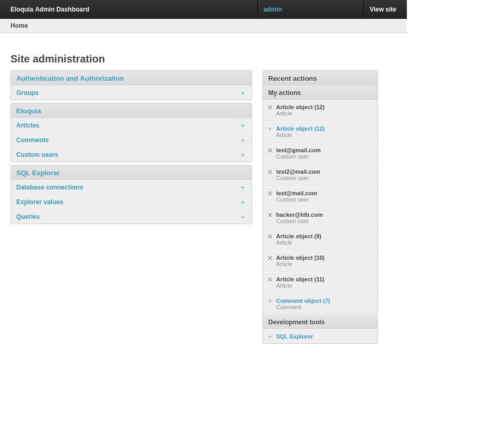Image resolution: width=504 pixels, height=422 pixels.
Task: Open the linked Article object (12) recent action
Action: 300,129
